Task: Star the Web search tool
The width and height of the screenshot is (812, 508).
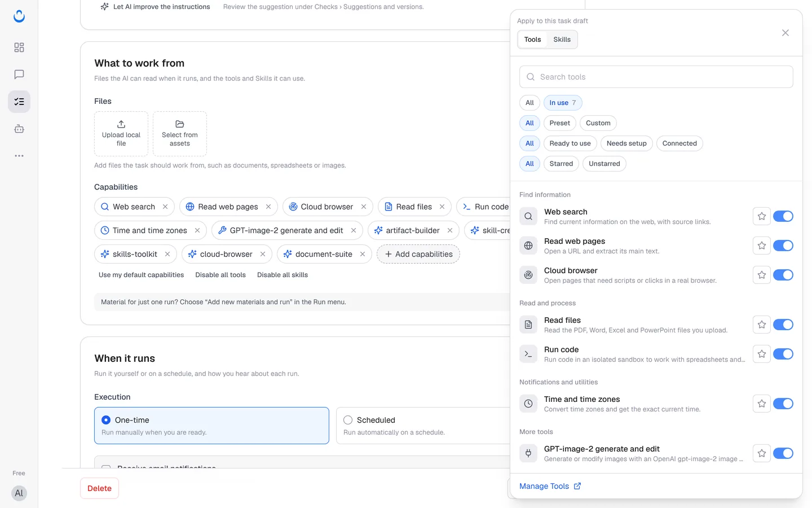Action: click(761, 216)
